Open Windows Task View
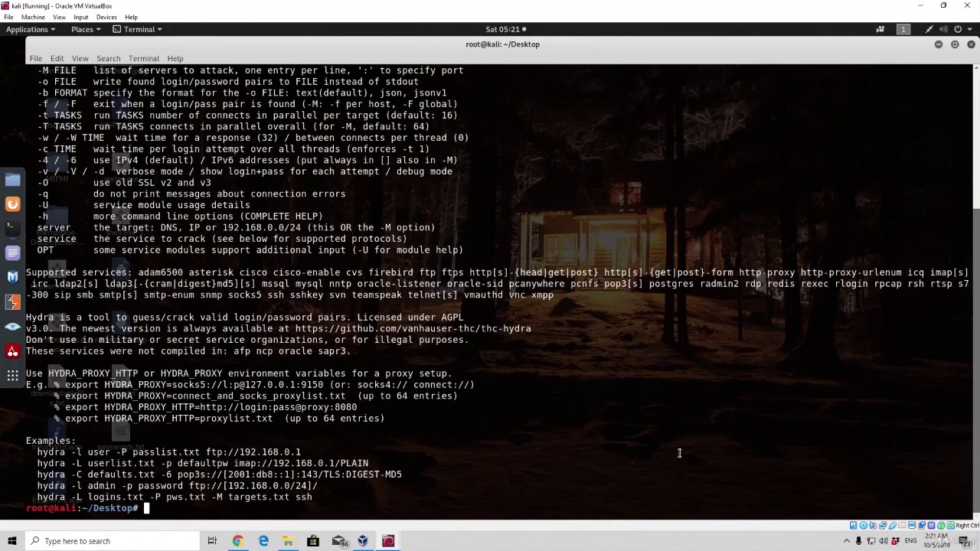 coord(212,541)
